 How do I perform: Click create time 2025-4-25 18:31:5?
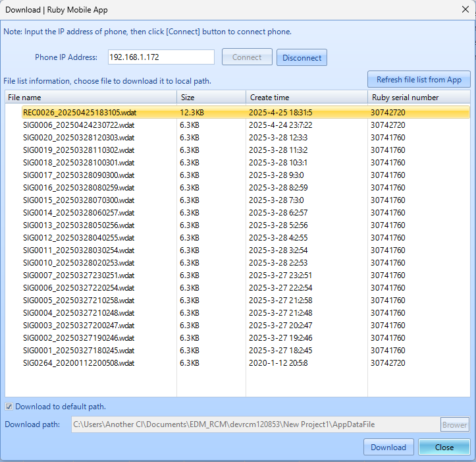pos(280,113)
